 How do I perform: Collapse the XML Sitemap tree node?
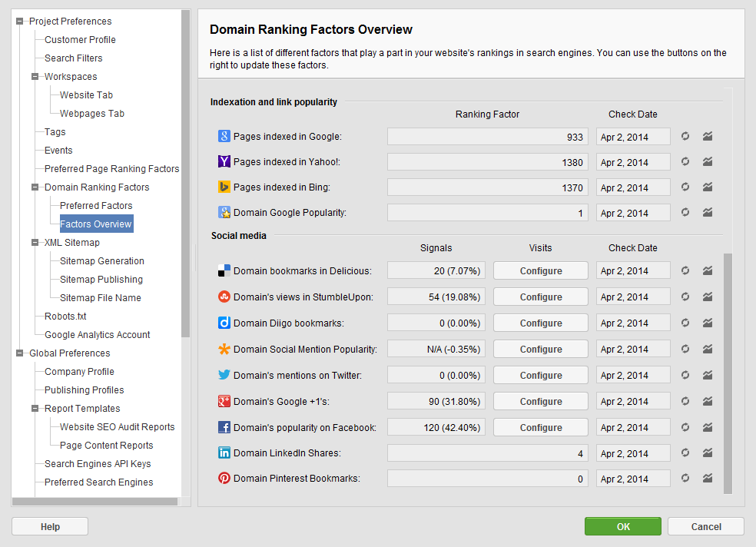click(x=35, y=243)
